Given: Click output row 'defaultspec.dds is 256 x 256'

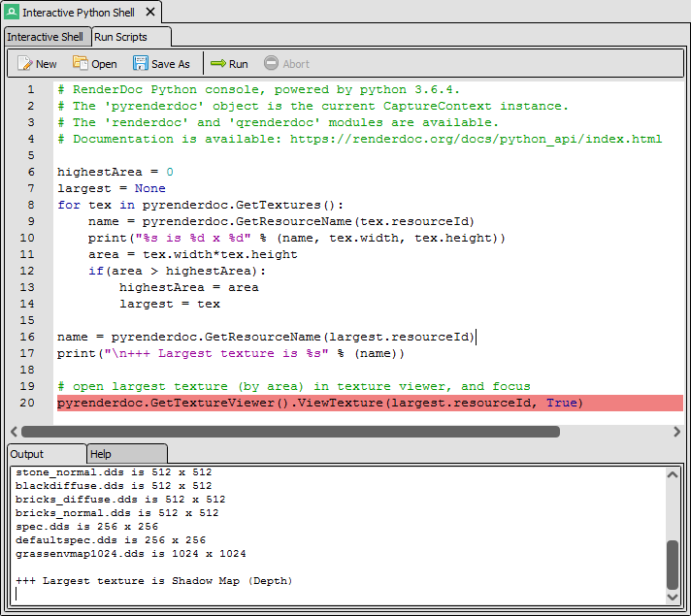Looking at the screenshot, I should [111, 540].
